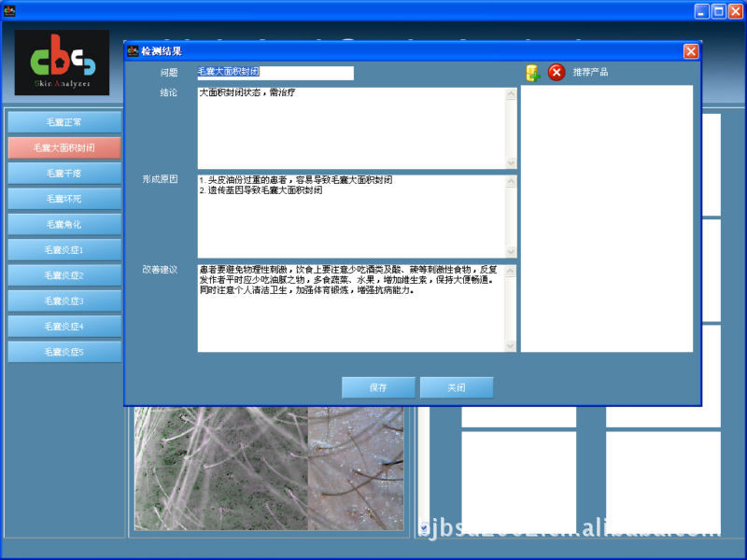Screen dimensions: 747x560
Task: Click the add recommended product database icon
Action: coord(532,73)
